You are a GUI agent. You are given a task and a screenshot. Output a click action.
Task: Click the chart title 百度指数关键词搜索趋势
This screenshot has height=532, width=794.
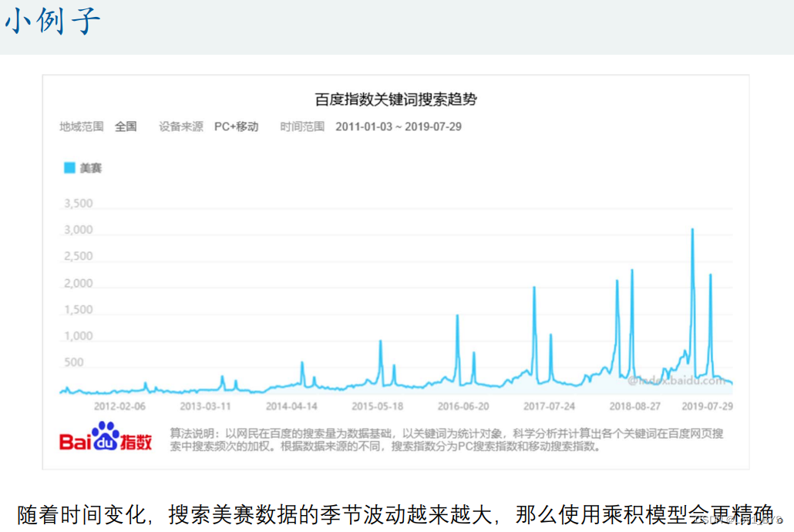(395, 99)
